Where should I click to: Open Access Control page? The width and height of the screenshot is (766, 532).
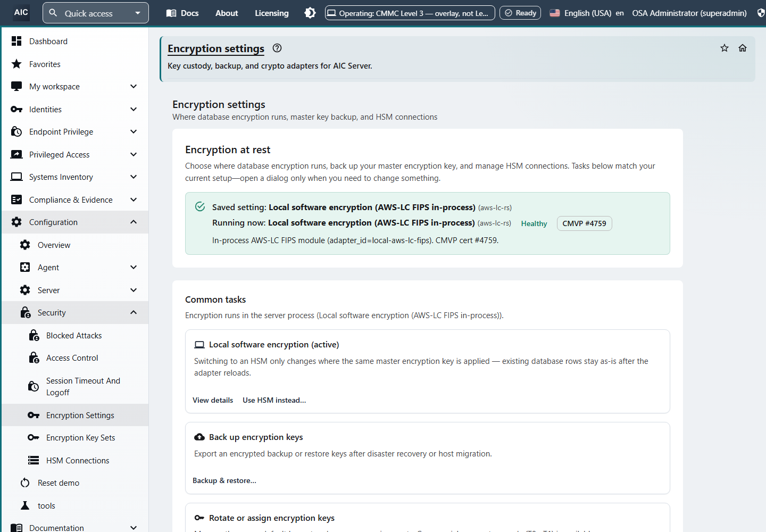click(x=75, y=358)
